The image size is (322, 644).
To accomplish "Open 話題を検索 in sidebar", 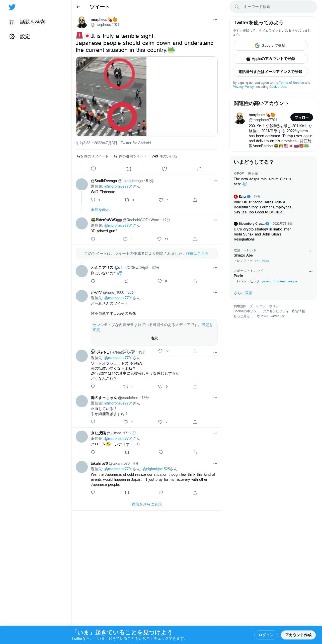I will [27, 22].
